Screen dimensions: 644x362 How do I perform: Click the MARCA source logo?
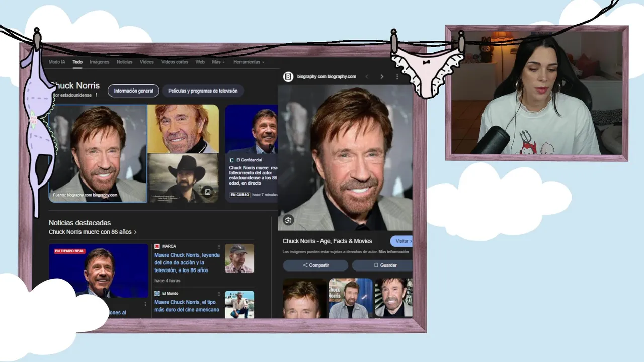pyautogui.click(x=157, y=246)
